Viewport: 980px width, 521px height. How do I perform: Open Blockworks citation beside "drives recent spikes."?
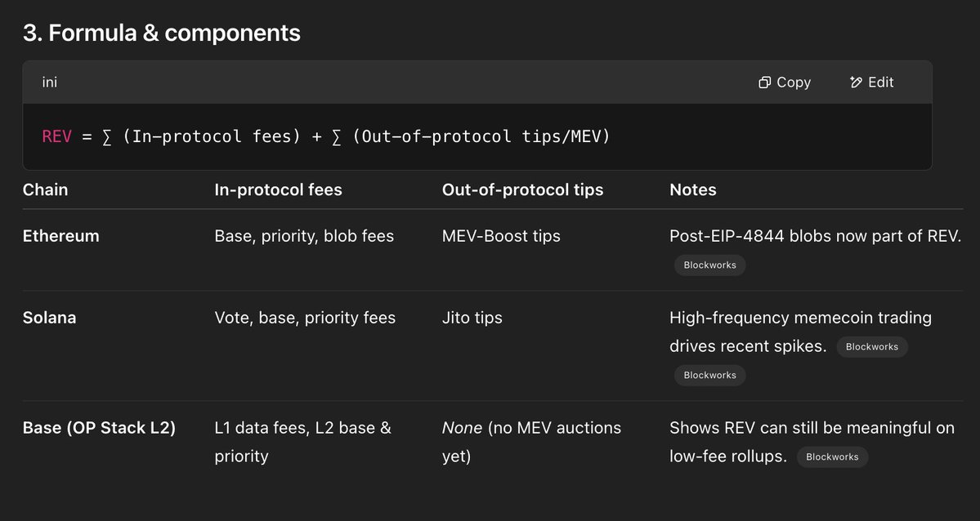tap(871, 347)
